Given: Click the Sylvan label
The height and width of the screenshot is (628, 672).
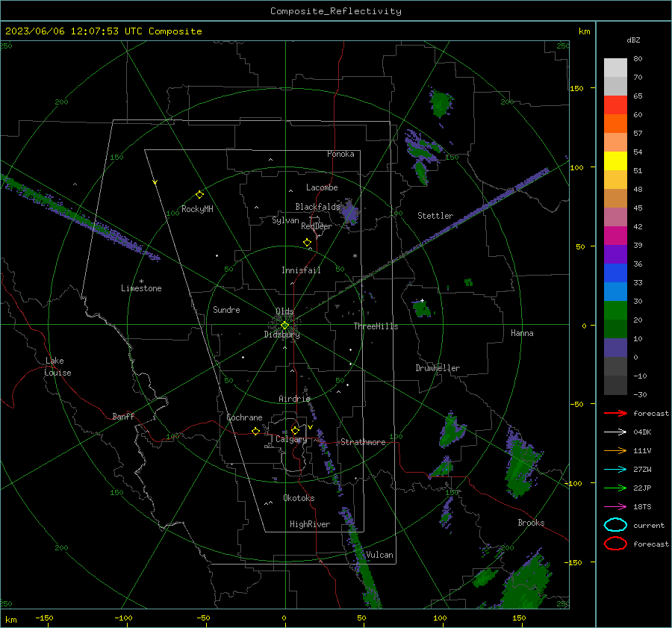Looking at the screenshot, I should pyautogui.click(x=285, y=220).
